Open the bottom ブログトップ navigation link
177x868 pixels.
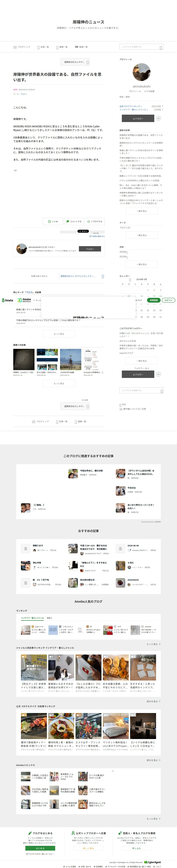coord(40,422)
